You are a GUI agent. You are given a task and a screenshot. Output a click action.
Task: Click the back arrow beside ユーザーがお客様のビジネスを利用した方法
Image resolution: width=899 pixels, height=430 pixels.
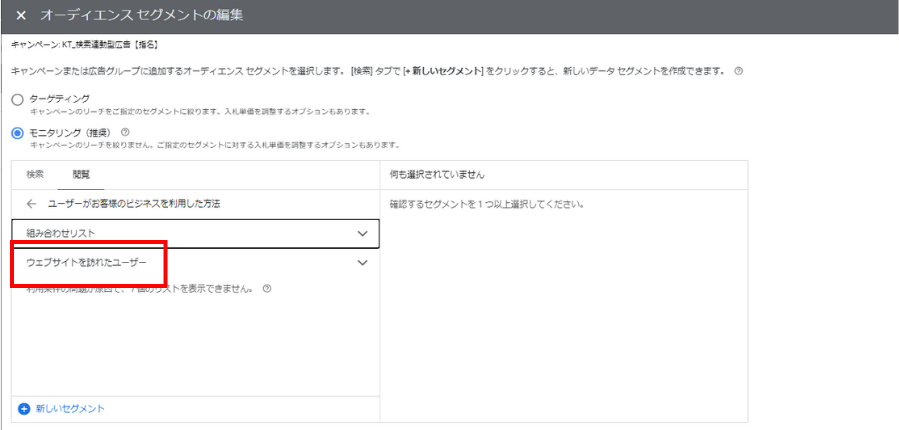tap(32, 204)
